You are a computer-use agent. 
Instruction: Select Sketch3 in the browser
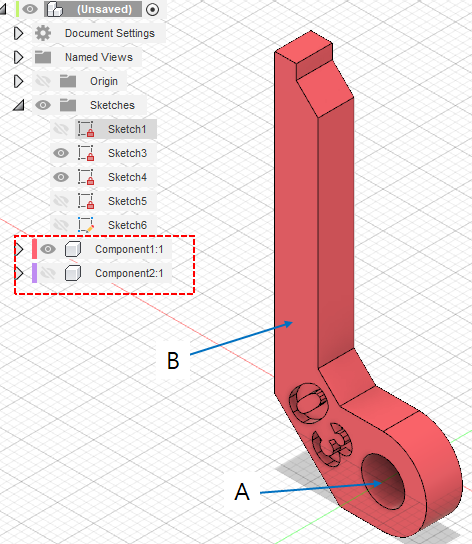click(127, 153)
